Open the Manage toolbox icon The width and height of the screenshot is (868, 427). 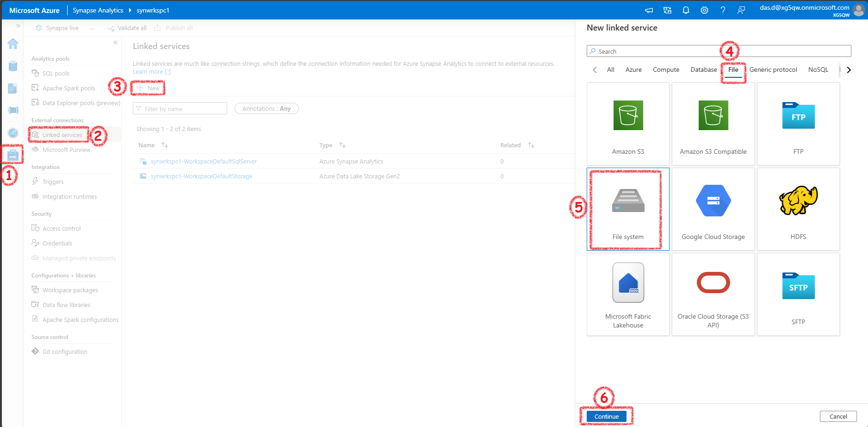point(13,155)
